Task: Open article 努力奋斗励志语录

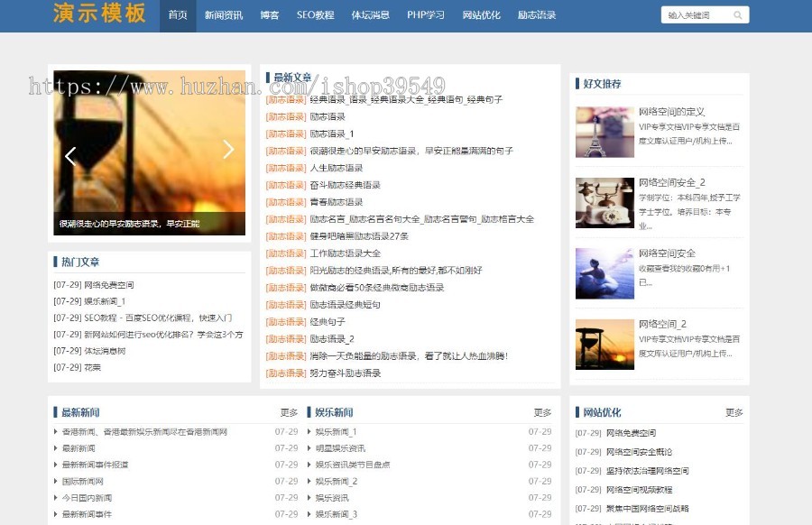Action: (x=345, y=373)
